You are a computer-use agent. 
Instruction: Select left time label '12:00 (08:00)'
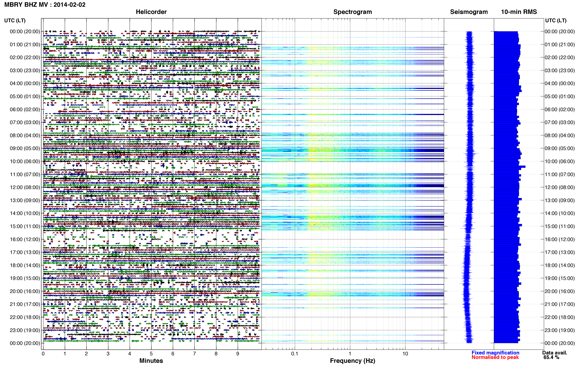point(25,187)
